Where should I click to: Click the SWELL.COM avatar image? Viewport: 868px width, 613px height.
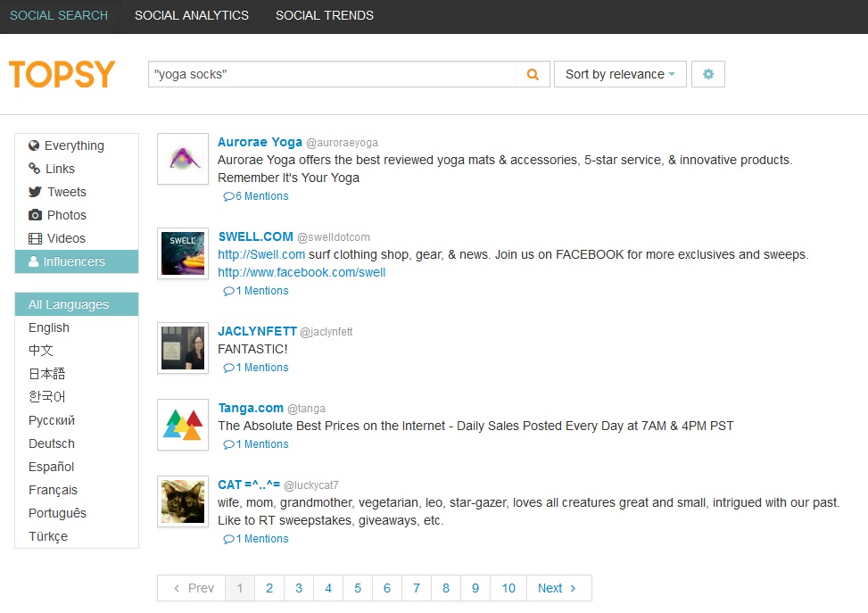183,253
